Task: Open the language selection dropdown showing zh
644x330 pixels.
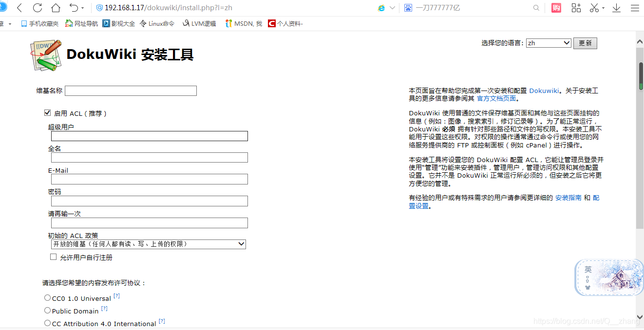Action: [549, 43]
